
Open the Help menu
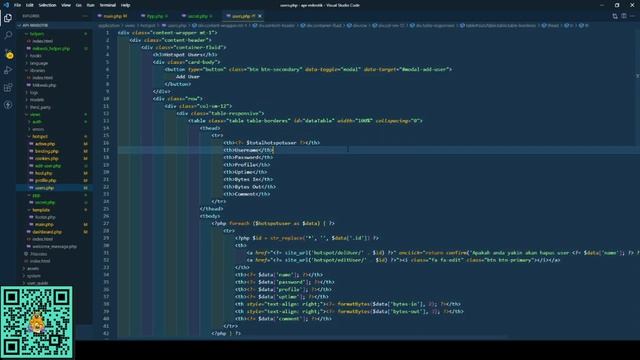pyautogui.click(x=126, y=5)
